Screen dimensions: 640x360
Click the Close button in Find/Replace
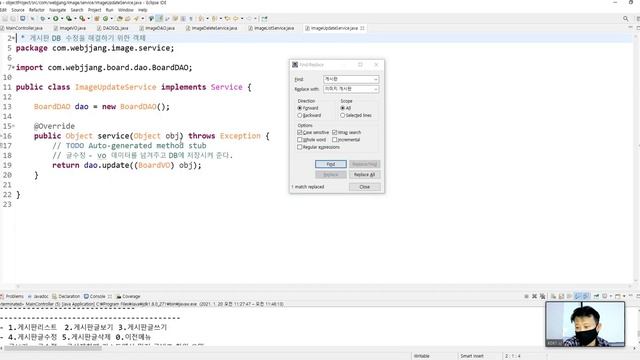(x=364, y=187)
